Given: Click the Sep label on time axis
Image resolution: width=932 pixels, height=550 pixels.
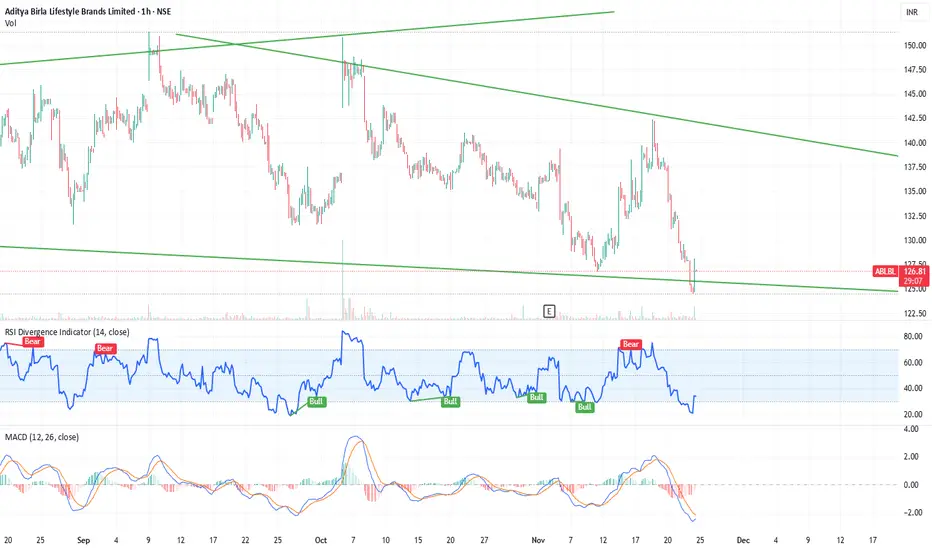Looking at the screenshot, I should tap(83, 540).
